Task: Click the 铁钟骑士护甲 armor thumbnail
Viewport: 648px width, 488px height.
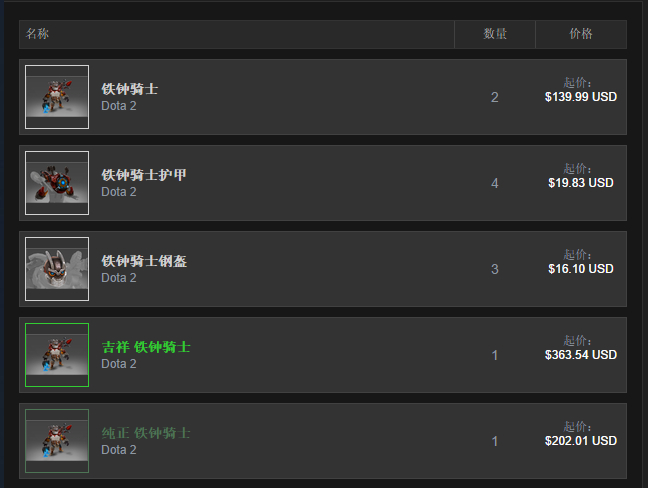Action: tap(57, 183)
